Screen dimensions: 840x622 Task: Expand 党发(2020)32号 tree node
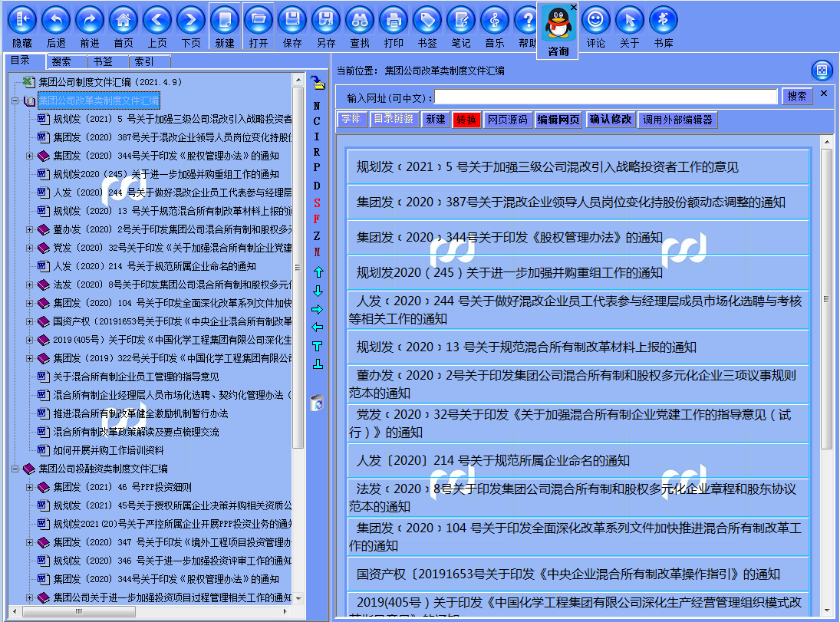(29, 248)
